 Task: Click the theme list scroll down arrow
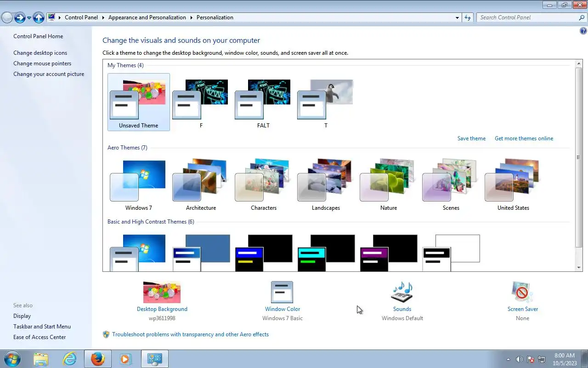(579, 268)
